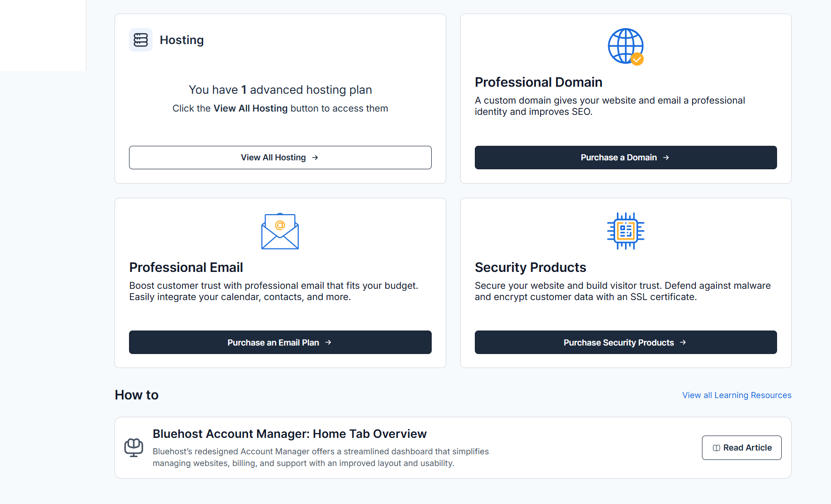The height and width of the screenshot is (504, 831).
Task: Click the How to section heading
Action: [137, 395]
